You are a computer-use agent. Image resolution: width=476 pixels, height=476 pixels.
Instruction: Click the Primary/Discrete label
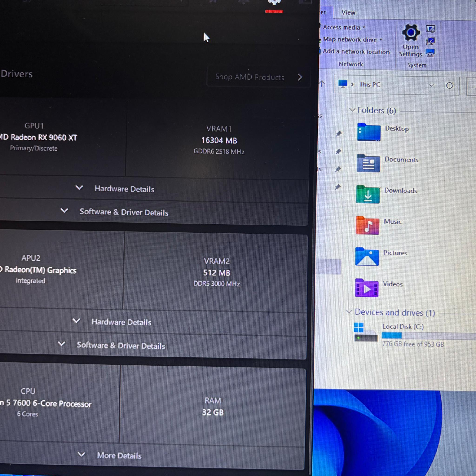(34, 148)
